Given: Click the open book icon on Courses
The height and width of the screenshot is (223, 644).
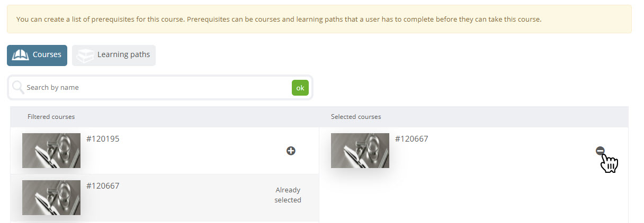Looking at the screenshot, I should 20,55.
